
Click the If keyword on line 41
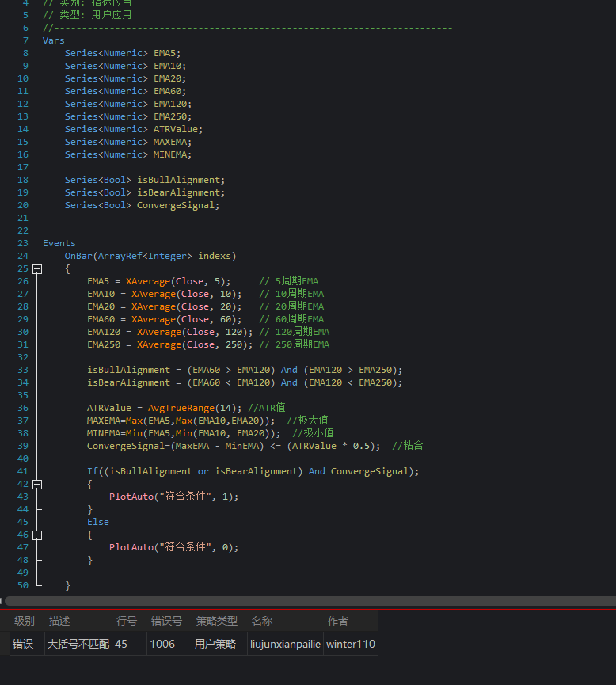tap(92, 471)
